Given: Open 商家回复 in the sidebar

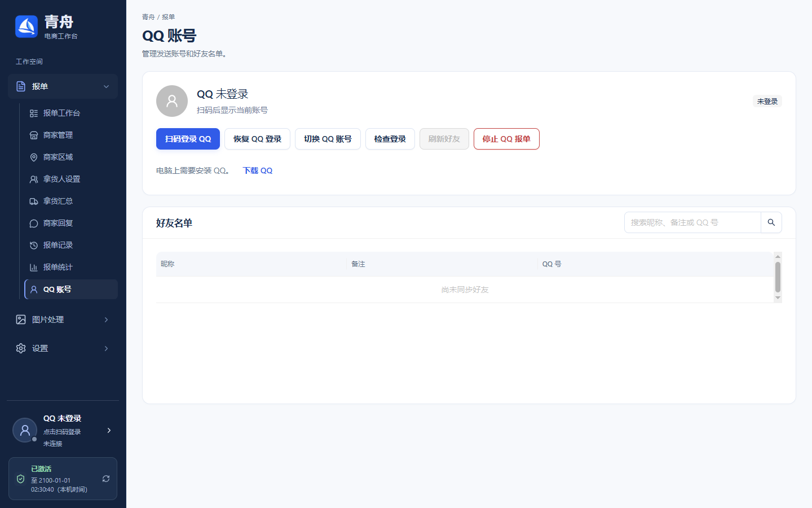Looking at the screenshot, I should click(x=71, y=223).
